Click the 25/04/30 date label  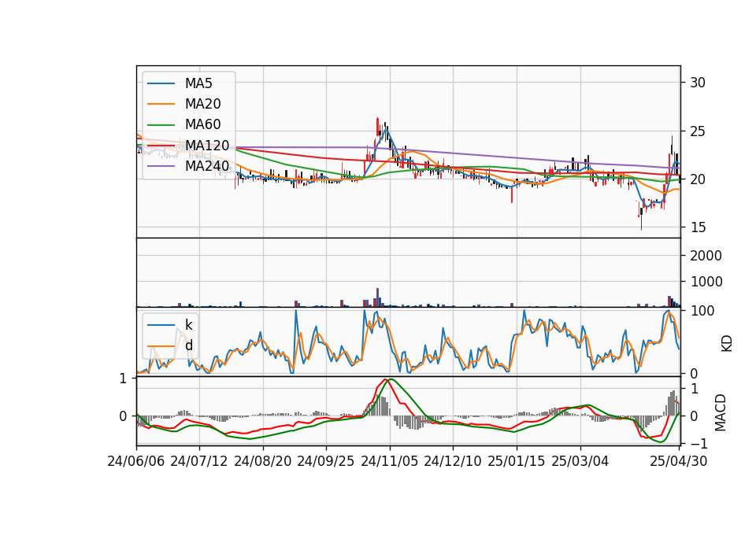(679, 461)
